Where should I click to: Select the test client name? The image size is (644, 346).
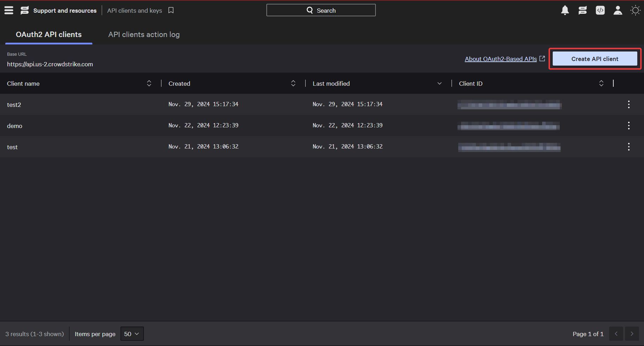(x=12, y=147)
